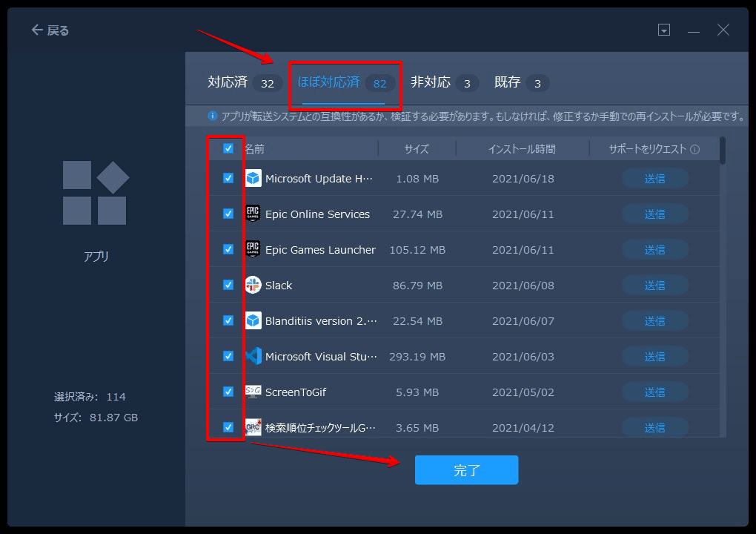Viewport: 756px width, 534px height.
Task: Click the 2021/06/08 install date
Action: [x=523, y=286]
